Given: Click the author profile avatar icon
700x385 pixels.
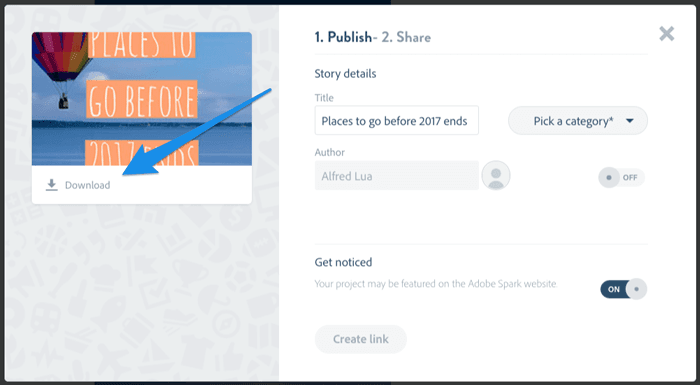Looking at the screenshot, I should point(496,176).
